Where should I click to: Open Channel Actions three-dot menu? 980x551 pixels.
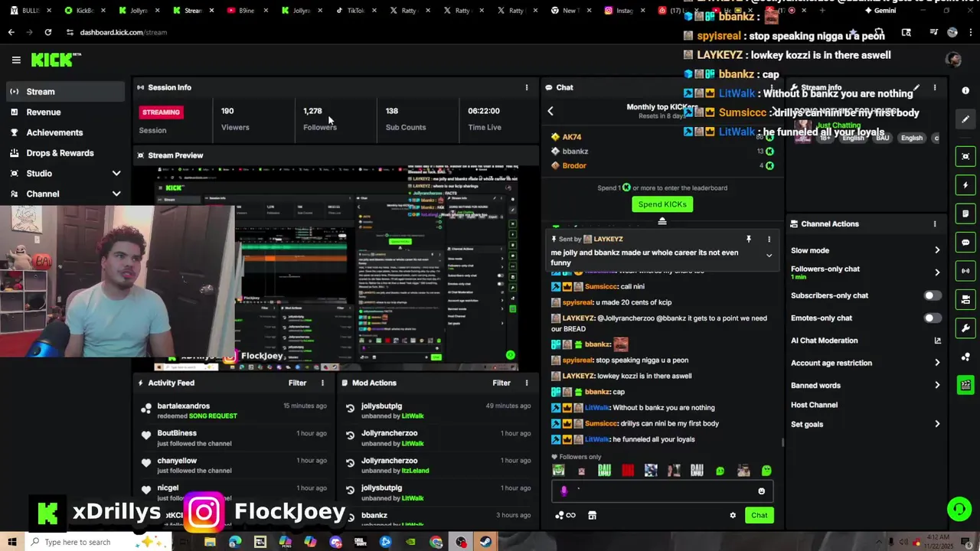(934, 224)
